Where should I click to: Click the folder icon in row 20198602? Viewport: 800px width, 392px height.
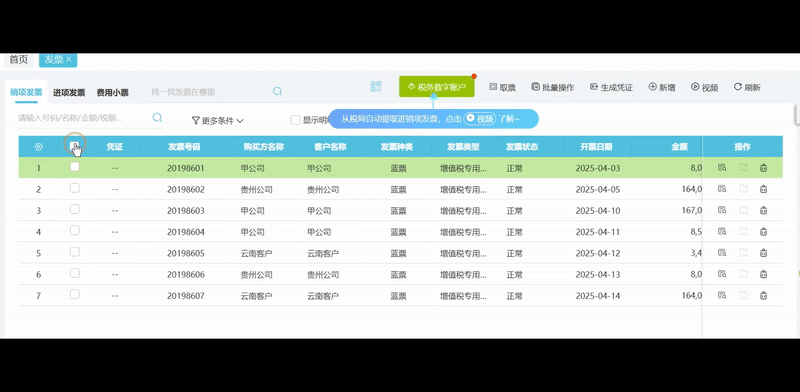(743, 189)
